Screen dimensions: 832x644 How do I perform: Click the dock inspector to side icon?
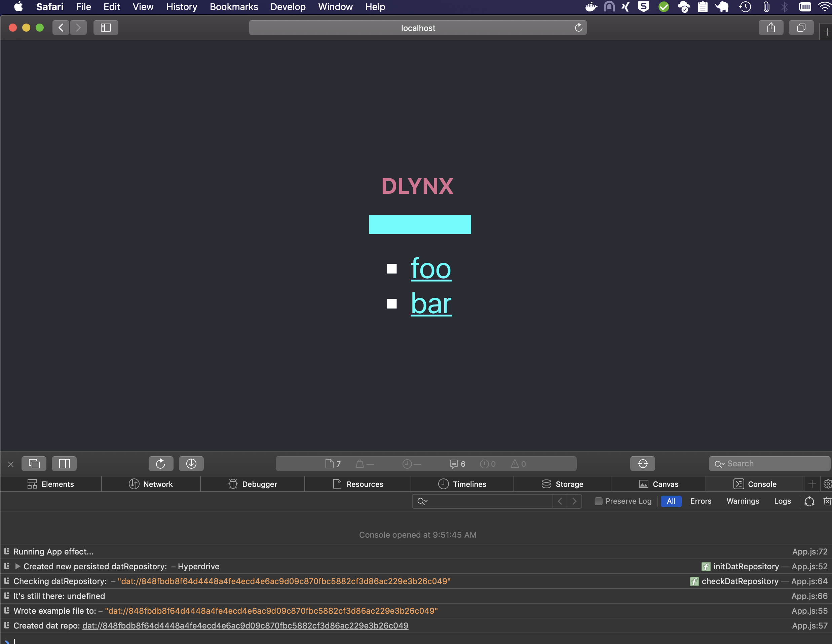pos(64,463)
